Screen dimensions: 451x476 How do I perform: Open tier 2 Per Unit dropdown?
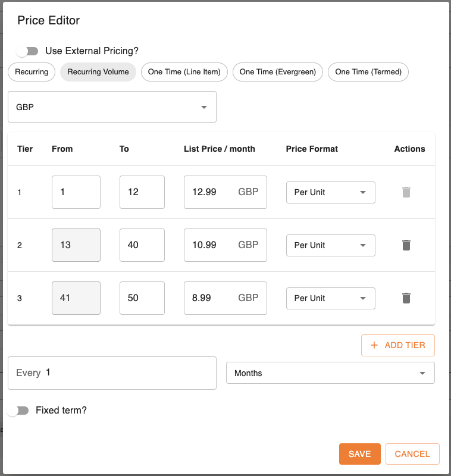[x=330, y=245]
